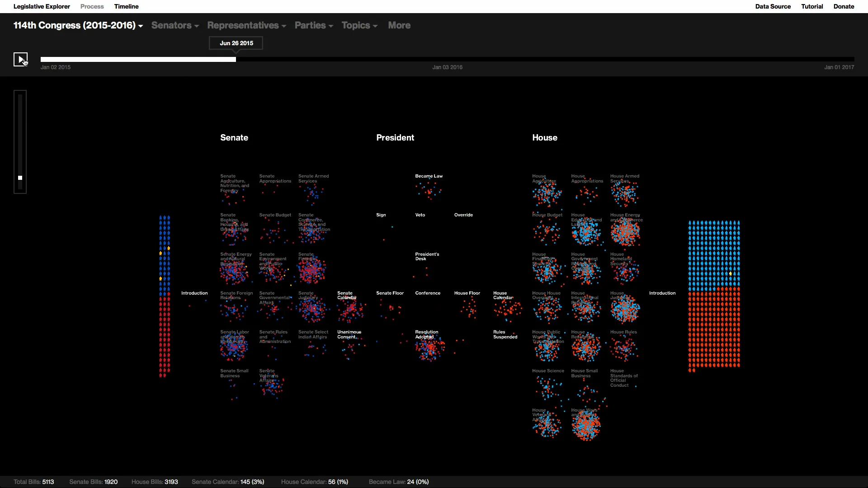The height and width of the screenshot is (488, 868).
Task: Switch to the Process view
Action: (91, 6)
